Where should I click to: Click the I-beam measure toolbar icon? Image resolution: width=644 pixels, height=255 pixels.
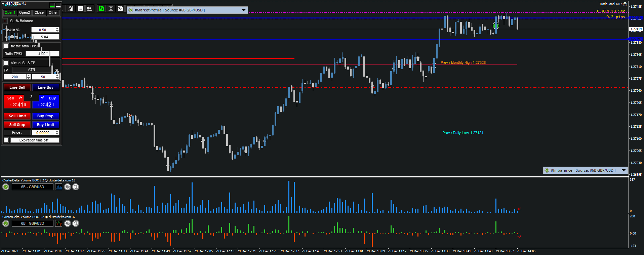tap(111, 8)
